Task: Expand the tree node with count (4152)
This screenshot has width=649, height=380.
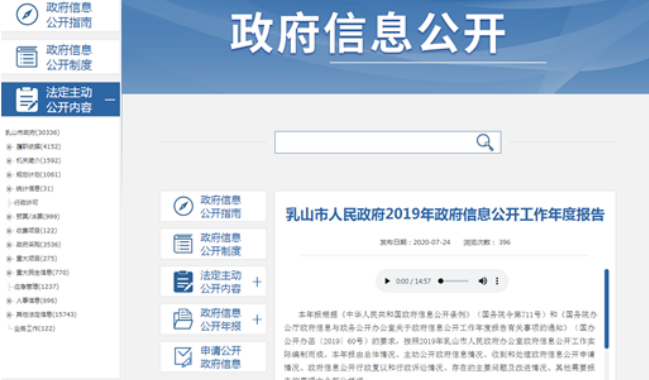Action: tap(9, 147)
